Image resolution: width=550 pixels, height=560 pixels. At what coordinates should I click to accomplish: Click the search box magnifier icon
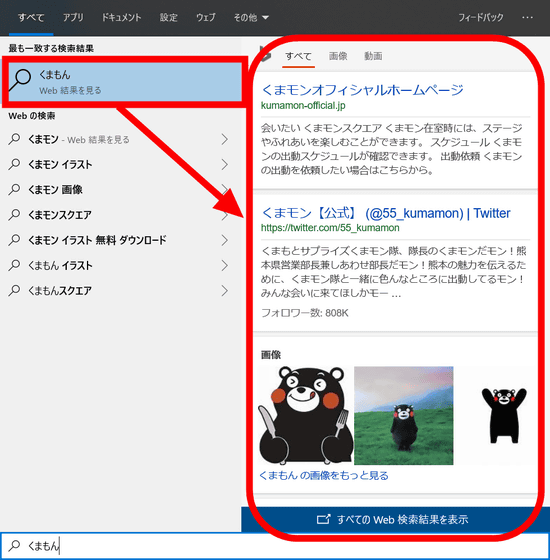click(x=14, y=545)
